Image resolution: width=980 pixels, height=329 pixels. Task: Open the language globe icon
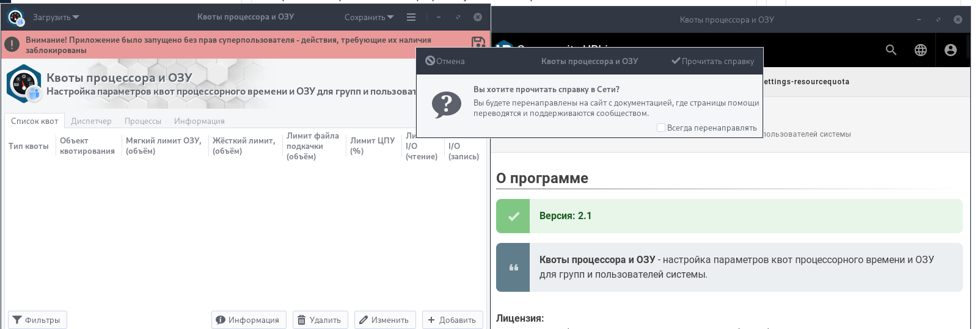921,50
